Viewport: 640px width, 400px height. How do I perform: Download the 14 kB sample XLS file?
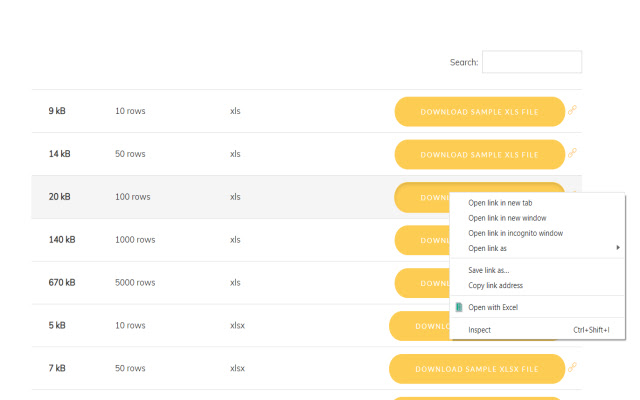point(479,155)
